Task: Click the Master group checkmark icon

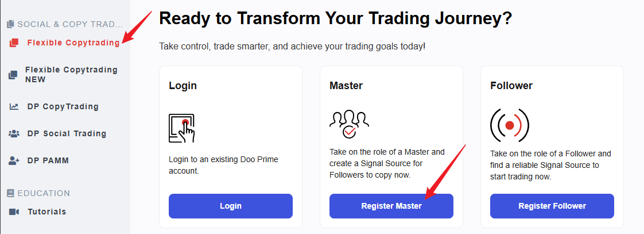Action: pos(349,124)
